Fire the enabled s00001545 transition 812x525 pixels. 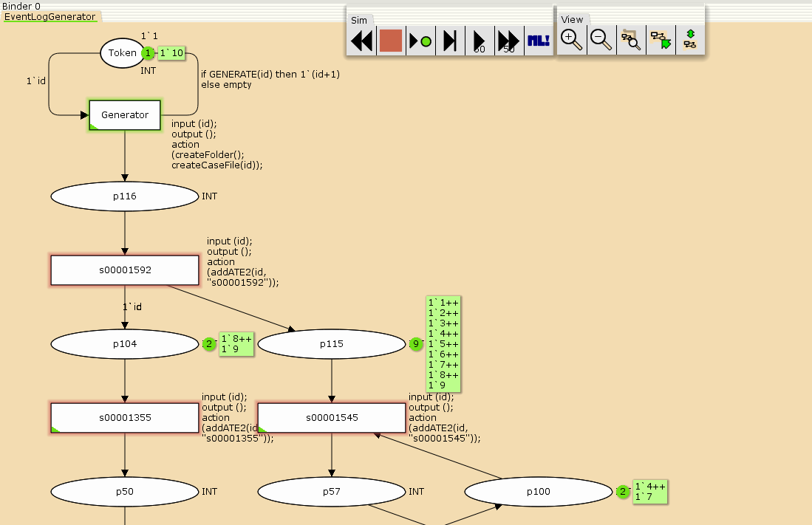click(x=332, y=418)
